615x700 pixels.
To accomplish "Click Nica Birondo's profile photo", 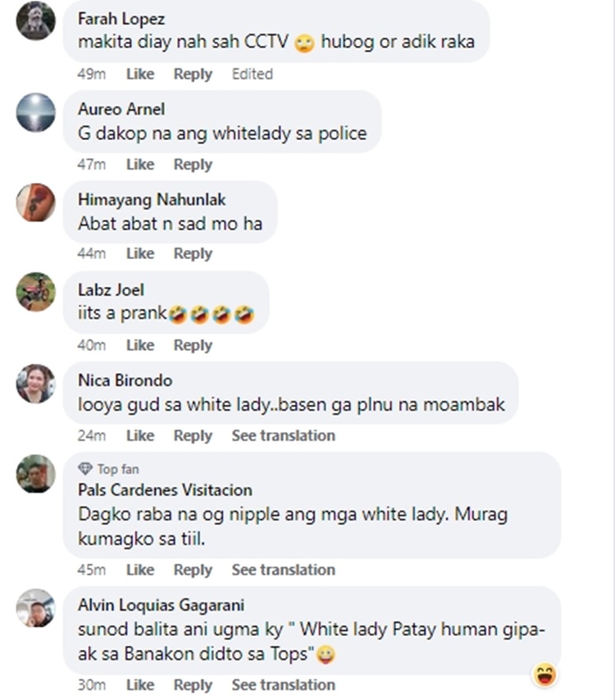I will click(36, 384).
